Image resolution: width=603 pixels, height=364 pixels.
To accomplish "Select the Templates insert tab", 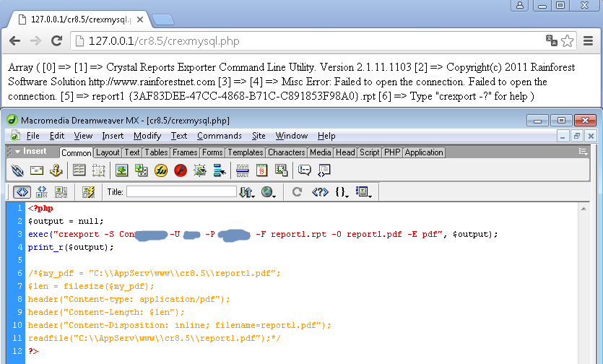I will click(x=246, y=152).
